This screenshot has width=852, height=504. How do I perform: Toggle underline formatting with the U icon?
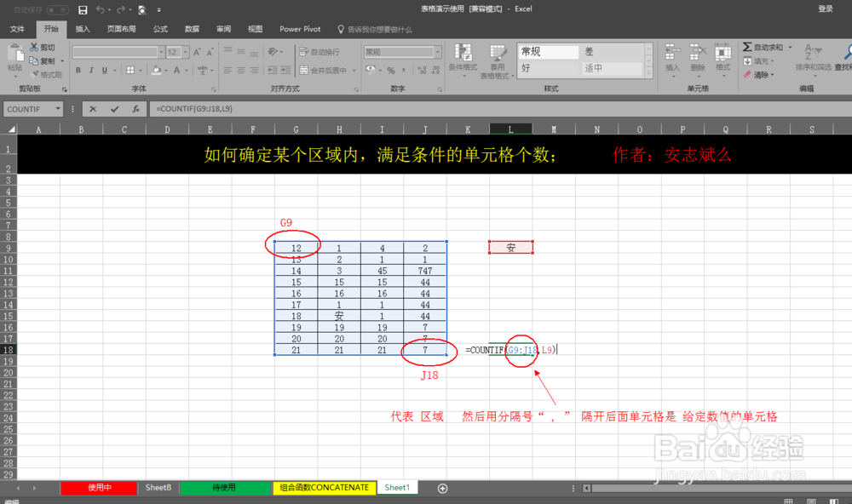click(x=104, y=70)
